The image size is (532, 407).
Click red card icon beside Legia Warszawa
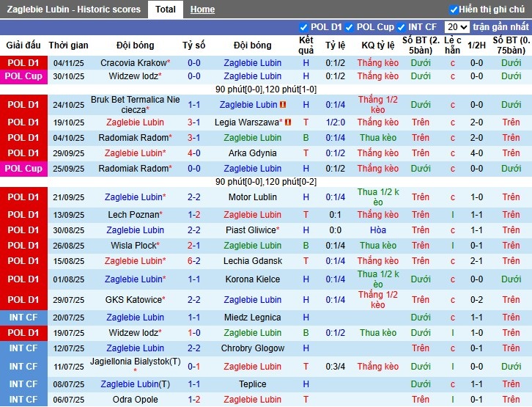pyautogui.click(x=288, y=122)
